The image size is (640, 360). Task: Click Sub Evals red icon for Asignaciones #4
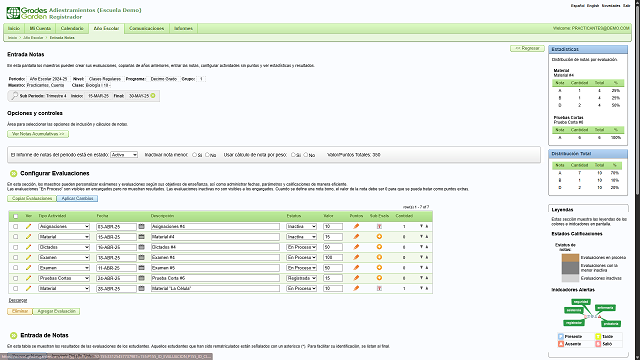point(379,226)
